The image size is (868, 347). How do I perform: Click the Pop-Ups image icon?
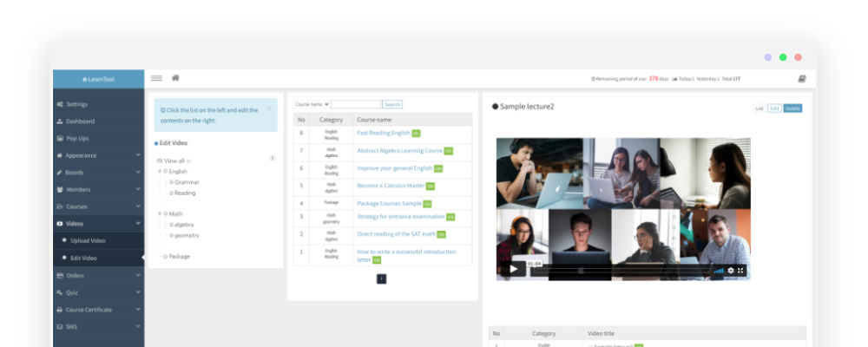60,138
